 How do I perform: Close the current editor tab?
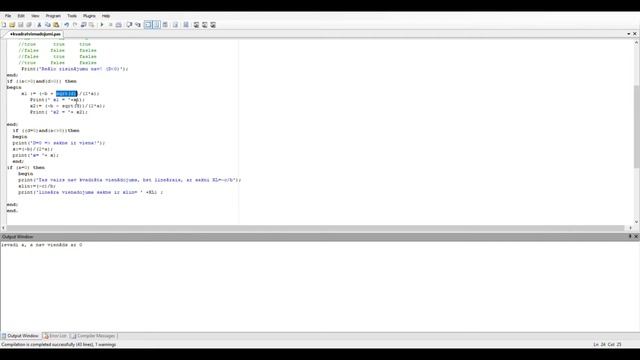635,34
